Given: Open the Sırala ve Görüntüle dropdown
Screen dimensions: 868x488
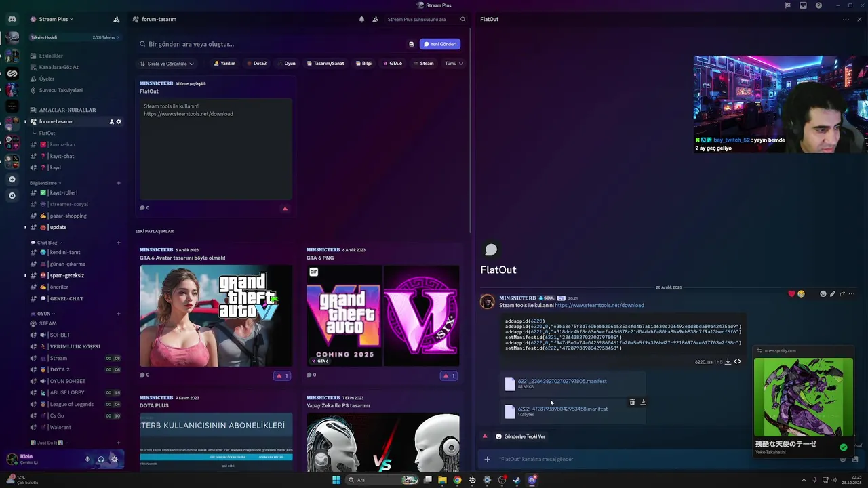Looking at the screenshot, I should coord(167,64).
